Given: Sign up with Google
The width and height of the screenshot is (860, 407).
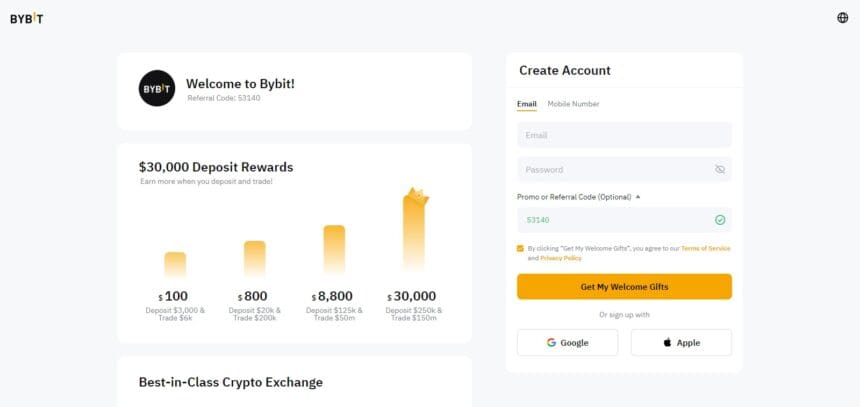Looking at the screenshot, I should coord(567,343).
